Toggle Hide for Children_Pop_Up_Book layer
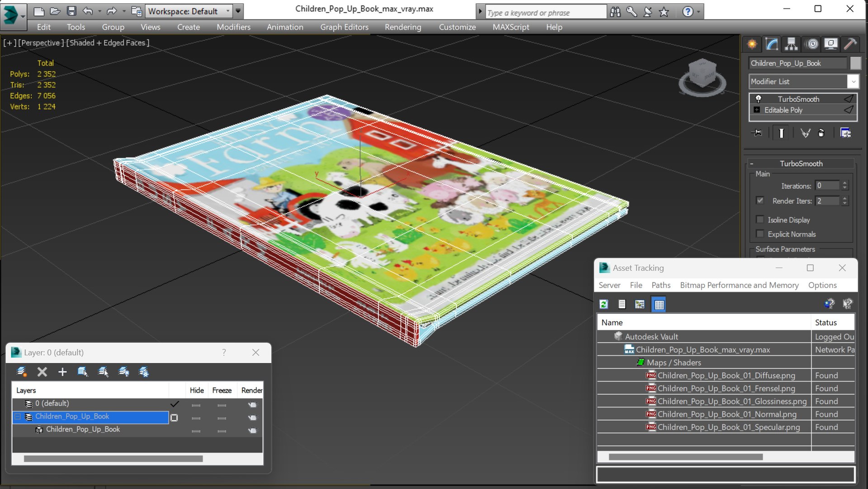This screenshot has height=489, width=868. coord(196,417)
